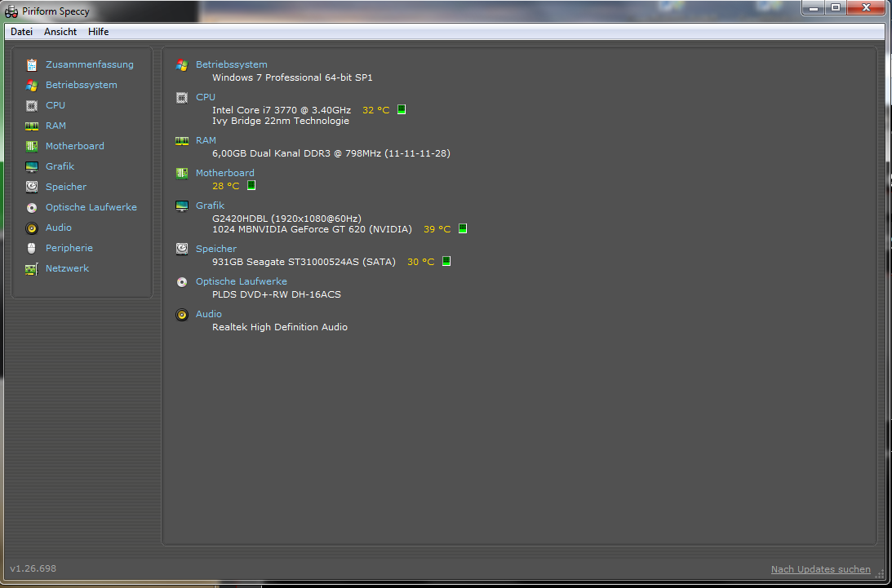Click the GPU temperature indicator at 39 °C

463,229
